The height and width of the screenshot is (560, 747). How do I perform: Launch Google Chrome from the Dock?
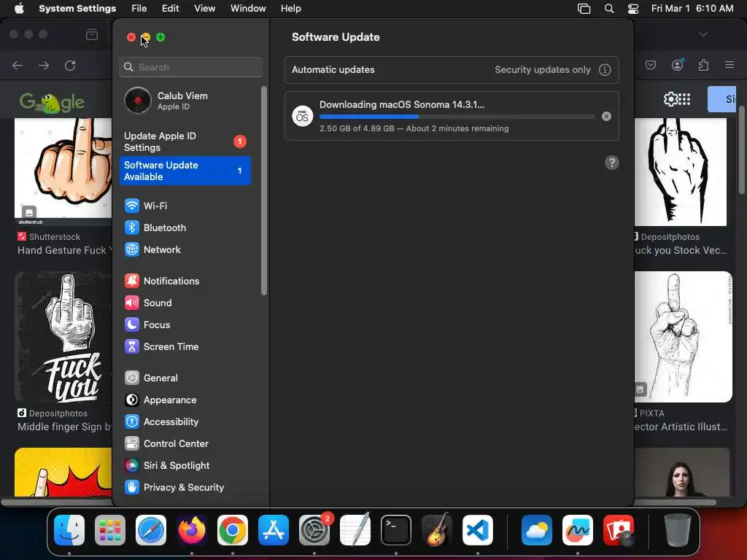coord(233,530)
